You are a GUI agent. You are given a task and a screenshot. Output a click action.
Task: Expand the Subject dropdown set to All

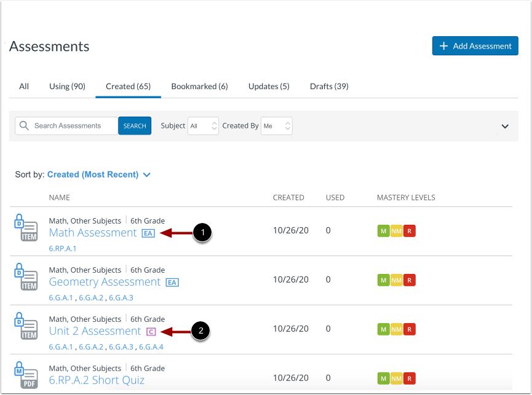[203, 125]
